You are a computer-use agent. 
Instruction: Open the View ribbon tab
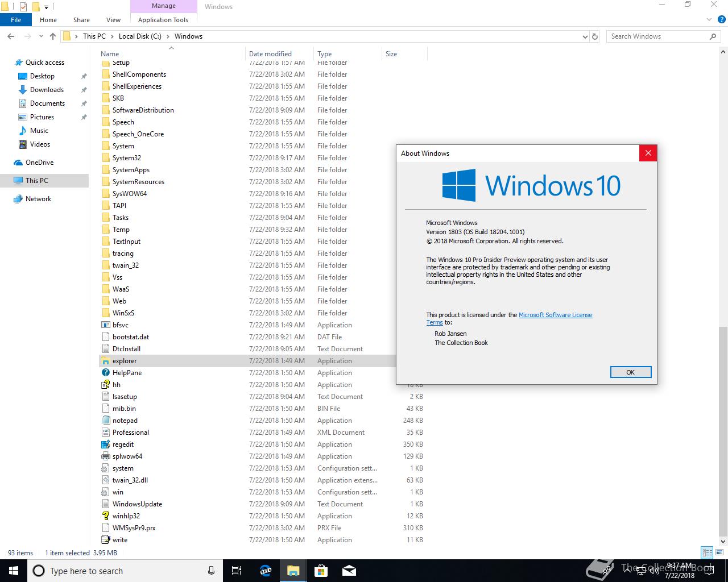(114, 20)
